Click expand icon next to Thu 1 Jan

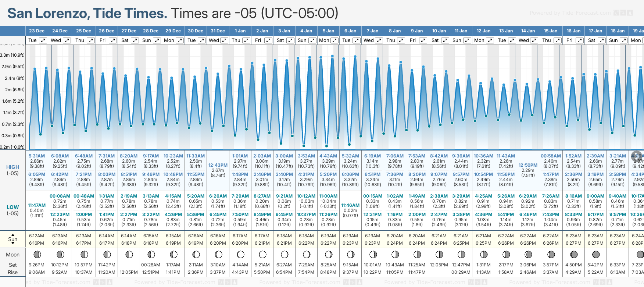coord(246,40)
